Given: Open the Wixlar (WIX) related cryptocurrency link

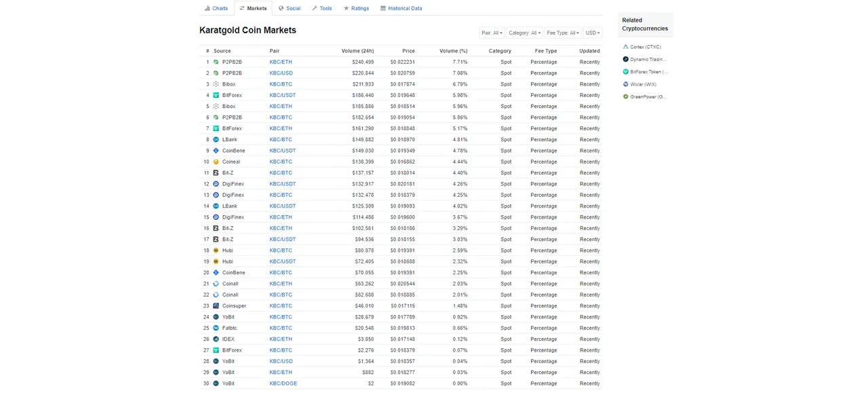Looking at the screenshot, I should pyautogui.click(x=643, y=84).
